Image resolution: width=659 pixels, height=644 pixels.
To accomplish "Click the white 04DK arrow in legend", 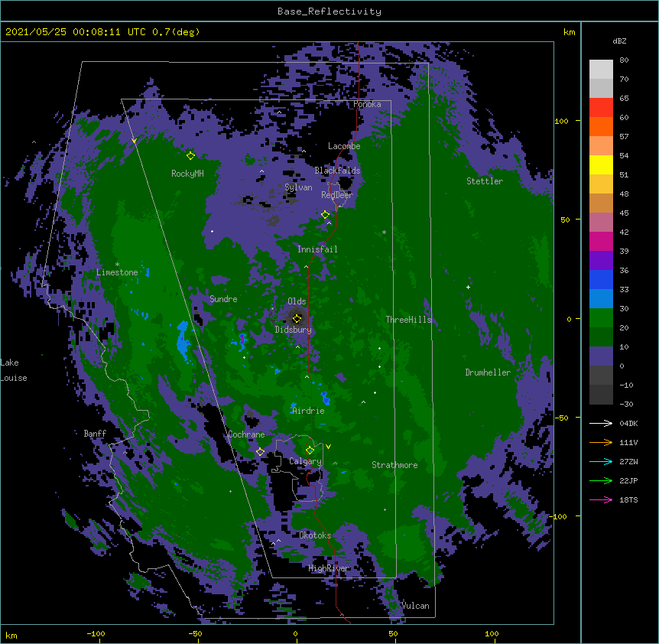I will (601, 423).
